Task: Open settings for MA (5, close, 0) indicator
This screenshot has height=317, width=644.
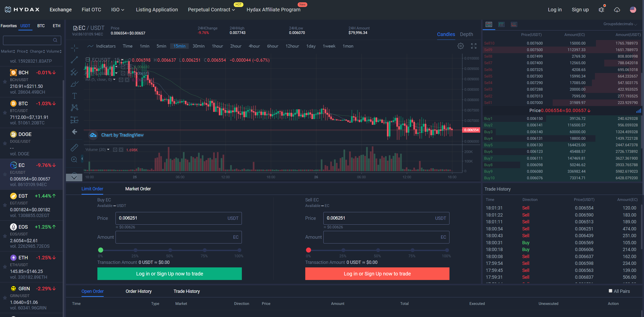Action: pyautogui.click(x=121, y=80)
